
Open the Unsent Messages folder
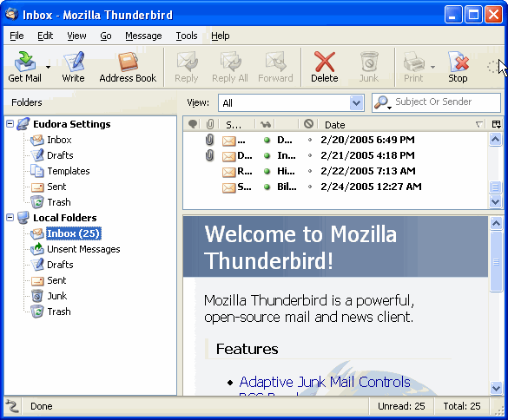(83, 249)
